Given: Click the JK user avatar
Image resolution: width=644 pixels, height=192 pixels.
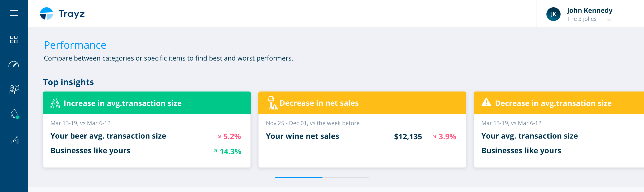Looking at the screenshot, I should click(x=553, y=14).
